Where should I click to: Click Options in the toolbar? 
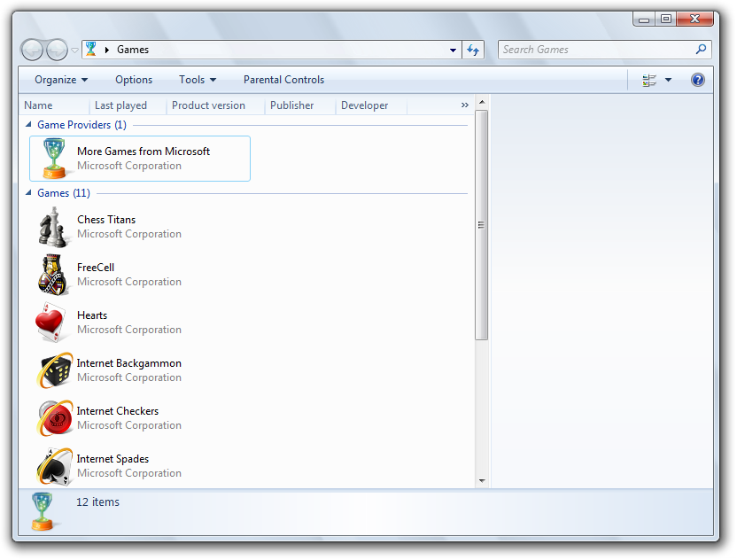click(134, 80)
